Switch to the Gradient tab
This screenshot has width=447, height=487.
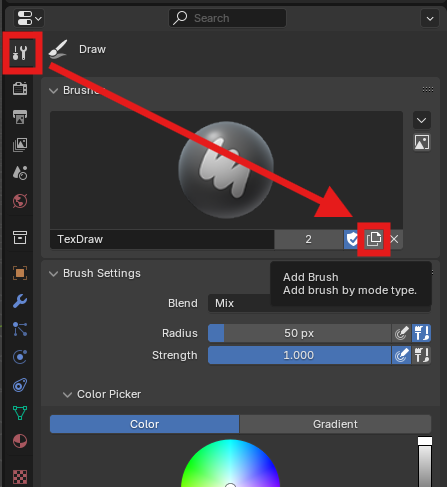coord(335,424)
